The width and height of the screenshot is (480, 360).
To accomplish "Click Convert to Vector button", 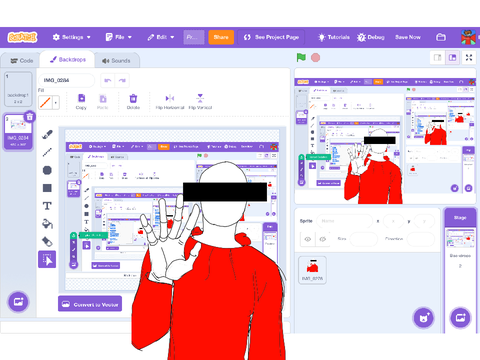I will coord(90,304).
